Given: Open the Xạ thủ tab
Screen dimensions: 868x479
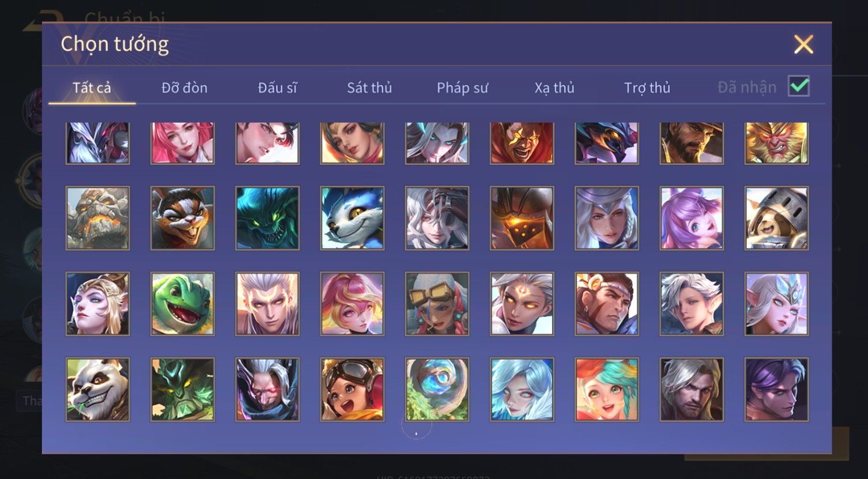Looking at the screenshot, I should [x=554, y=88].
